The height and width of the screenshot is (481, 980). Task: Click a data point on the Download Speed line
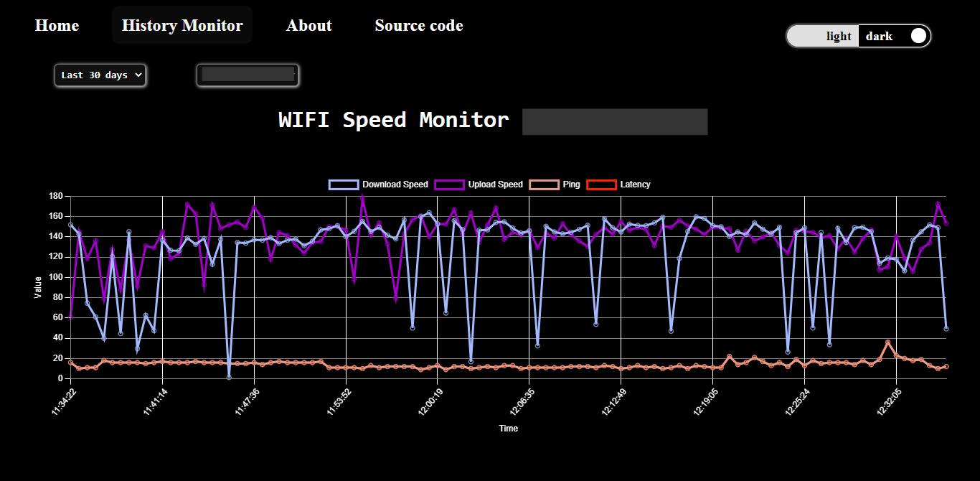pos(696,217)
